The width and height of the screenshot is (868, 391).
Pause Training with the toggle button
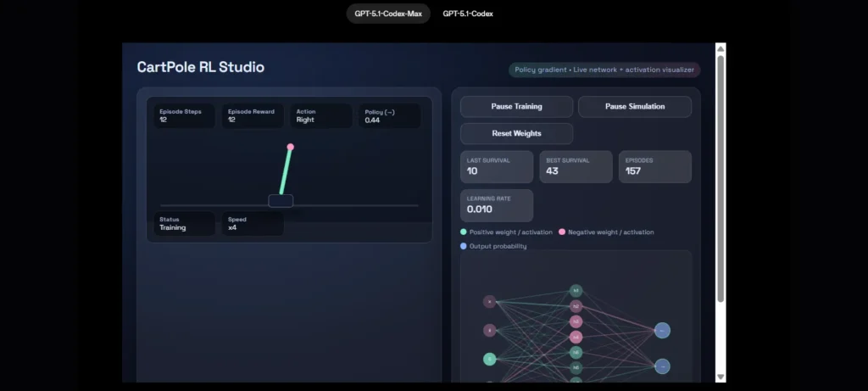pyautogui.click(x=516, y=107)
